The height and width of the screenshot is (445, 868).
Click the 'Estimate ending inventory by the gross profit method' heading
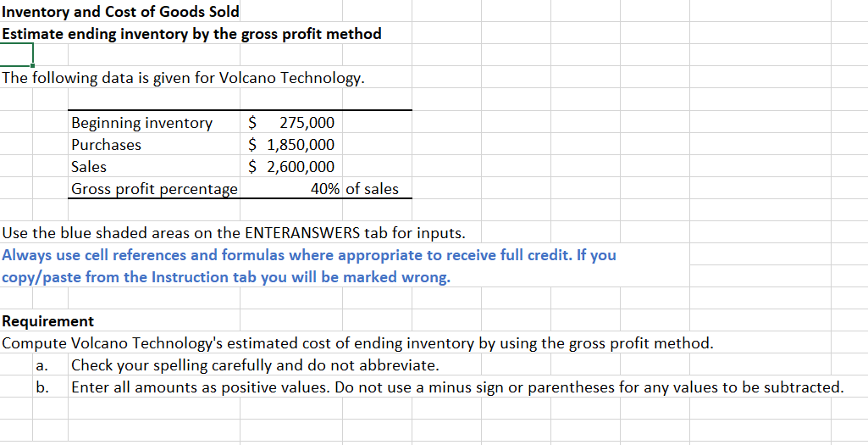(191, 34)
